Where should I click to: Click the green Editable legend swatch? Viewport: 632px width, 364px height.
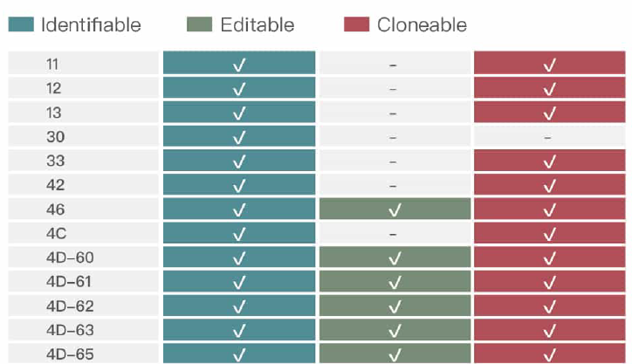click(x=200, y=24)
